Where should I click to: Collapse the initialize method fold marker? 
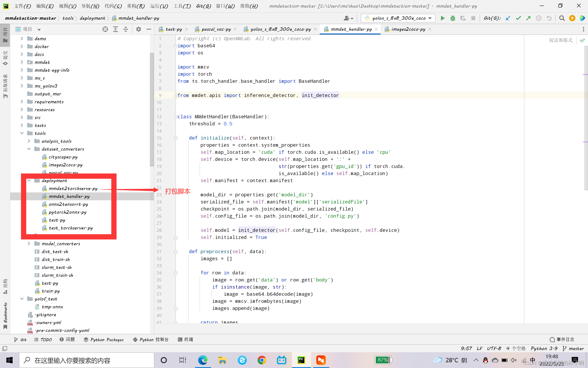pyautogui.click(x=176, y=138)
